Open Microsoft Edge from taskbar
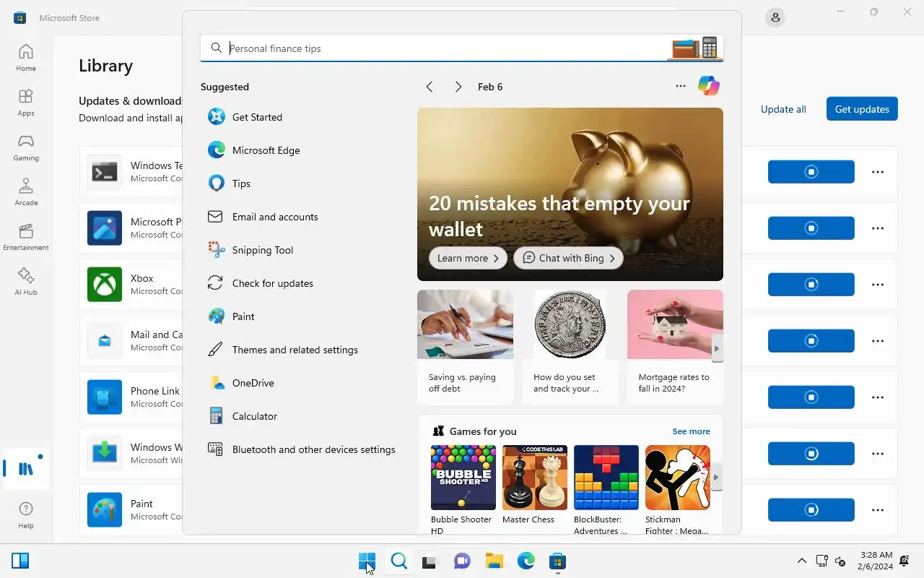The width and height of the screenshot is (924, 578). pyautogui.click(x=526, y=561)
